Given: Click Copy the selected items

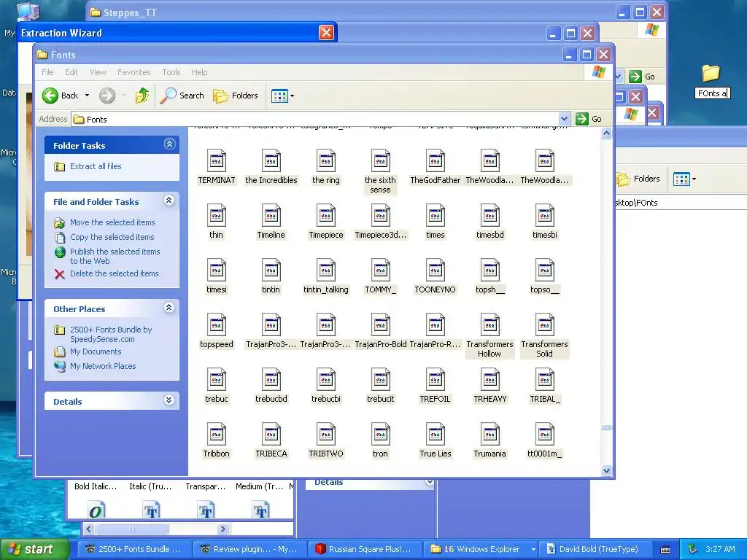Looking at the screenshot, I should point(112,237).
